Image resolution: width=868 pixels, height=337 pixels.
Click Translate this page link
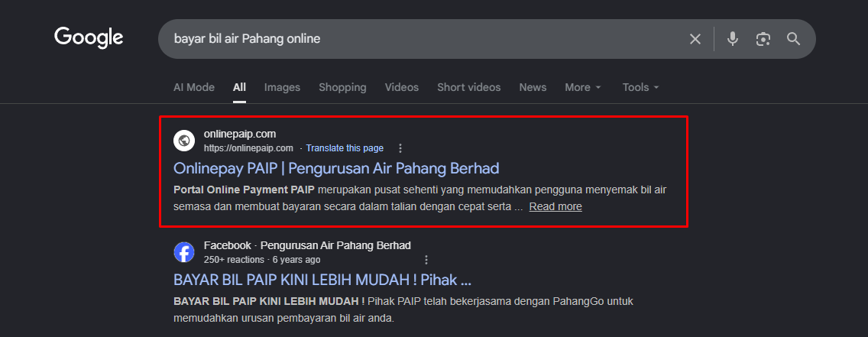tap(345, 148)
